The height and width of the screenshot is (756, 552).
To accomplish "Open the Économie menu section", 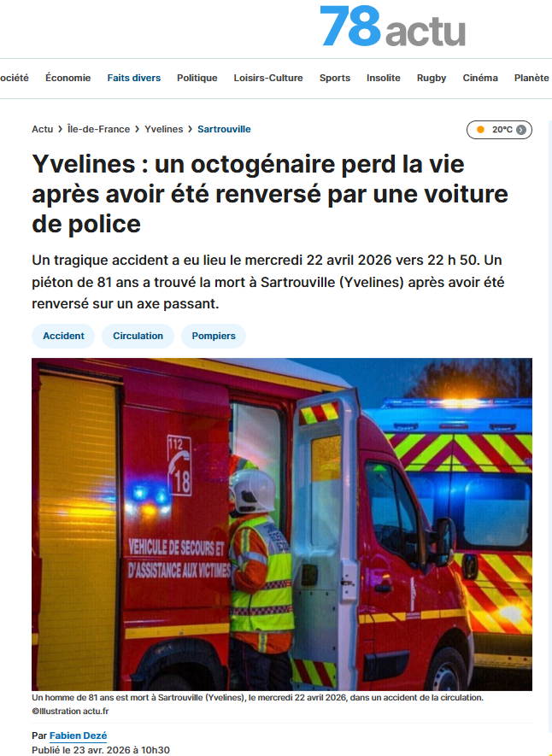I will pyautogui.click(x=68, y=78).
